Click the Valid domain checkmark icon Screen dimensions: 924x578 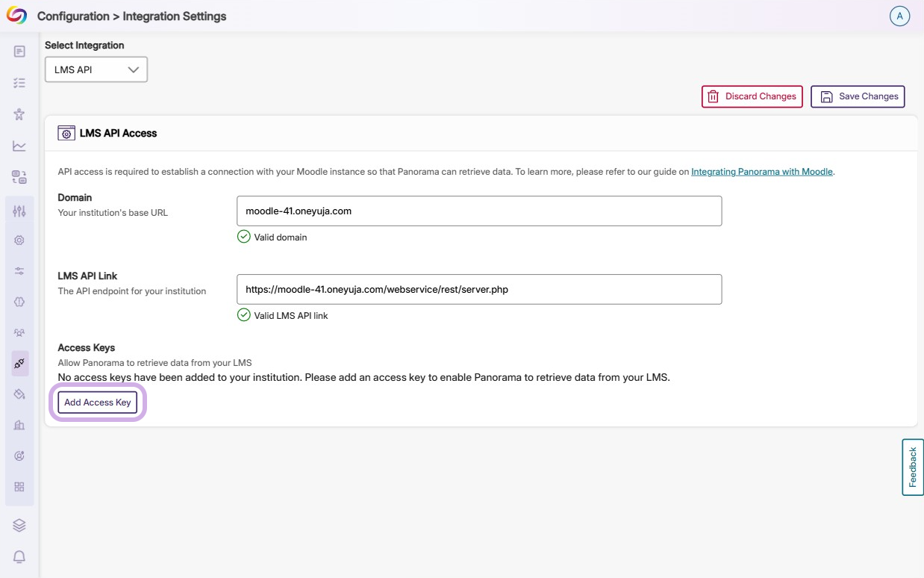click(x=243, y=237)
